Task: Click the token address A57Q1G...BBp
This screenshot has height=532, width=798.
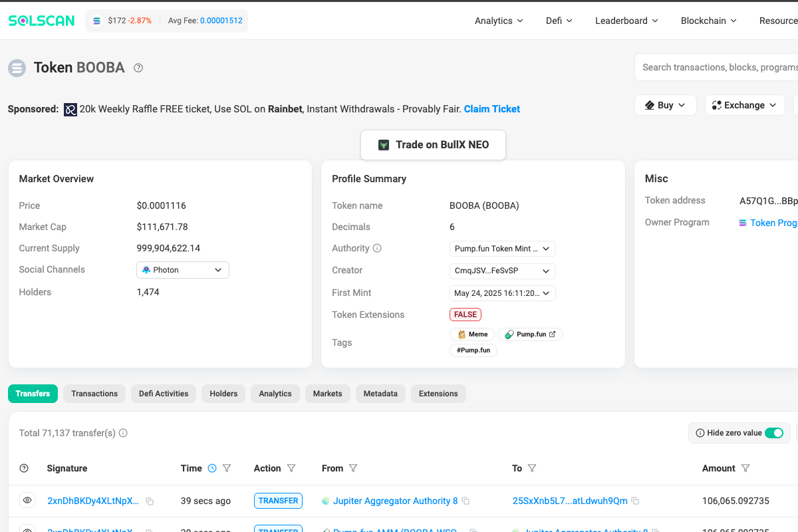Action: tap(769, 201)
